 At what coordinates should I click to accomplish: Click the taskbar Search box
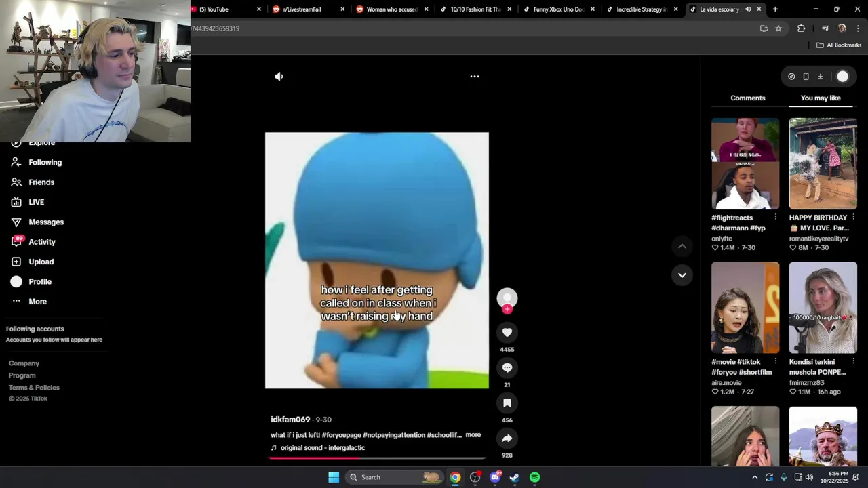tap(395, 477)
